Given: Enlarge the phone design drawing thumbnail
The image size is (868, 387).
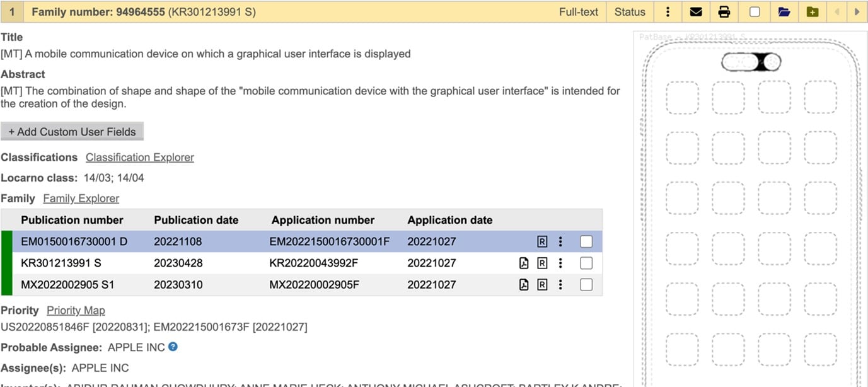Looking at the screenshot, I should 750,208.
